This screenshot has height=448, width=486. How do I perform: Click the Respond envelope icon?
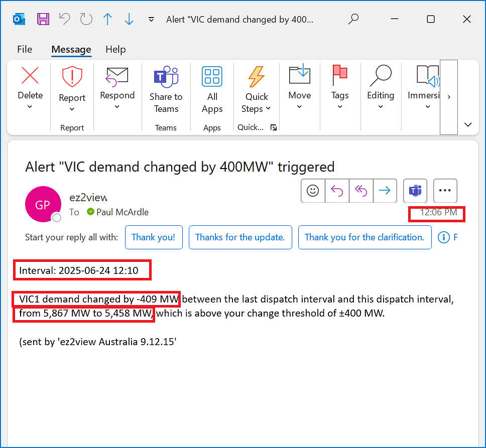117,77
